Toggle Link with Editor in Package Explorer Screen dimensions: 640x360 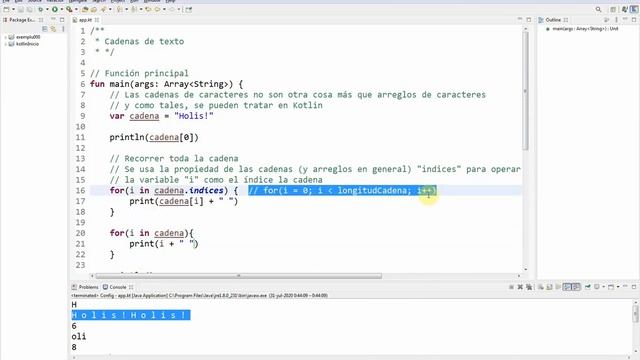53,29
